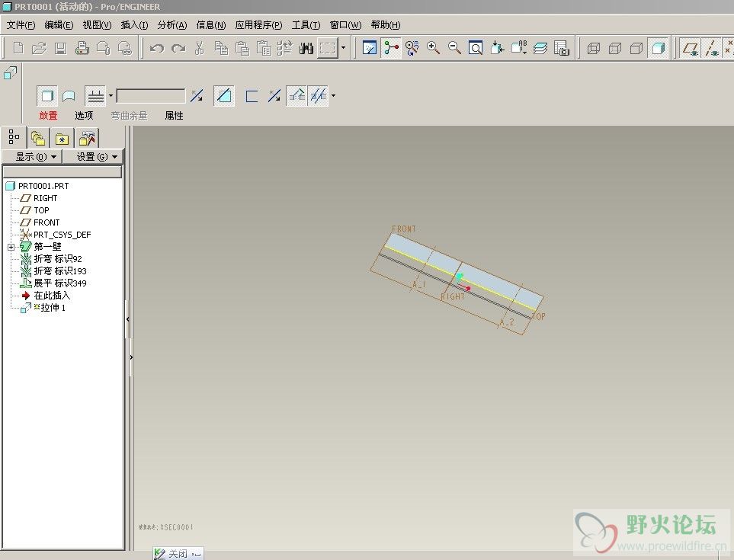Click the thicken sketch icon

[x=252, y=96]
